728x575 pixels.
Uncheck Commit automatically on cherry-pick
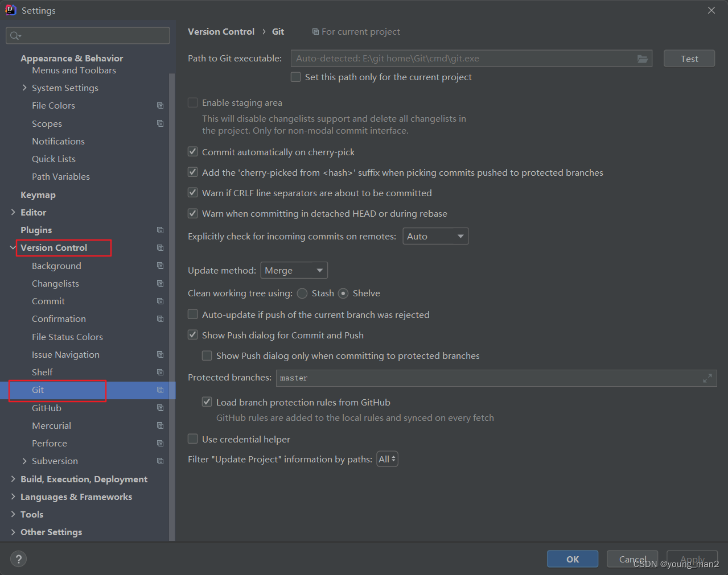pyautogui.click(x=193, y=152)
